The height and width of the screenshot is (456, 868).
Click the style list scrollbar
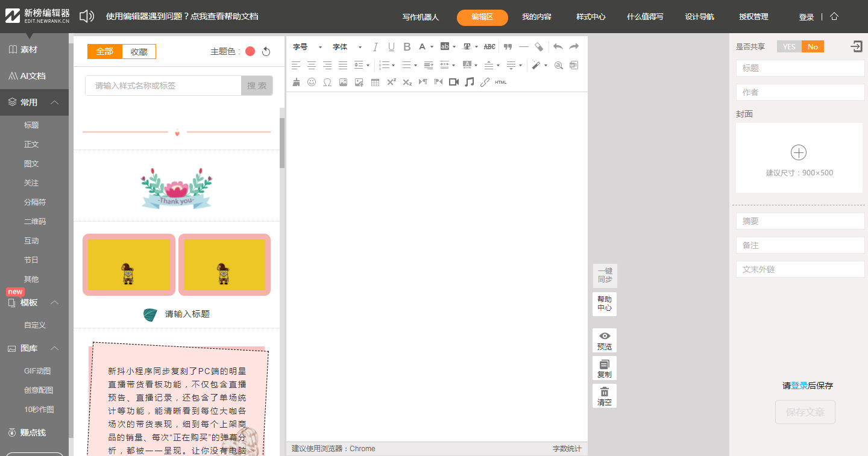pos(282,143)
